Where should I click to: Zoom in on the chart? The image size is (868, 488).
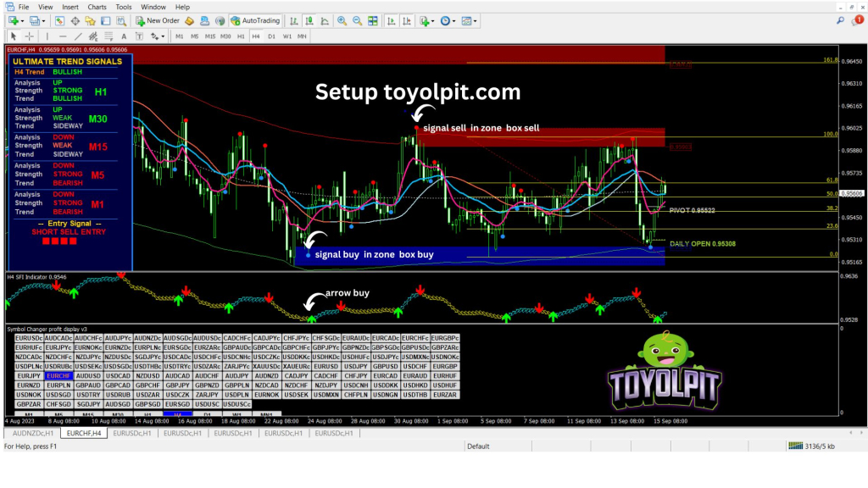pyautogui.click(x=342, y=20)
